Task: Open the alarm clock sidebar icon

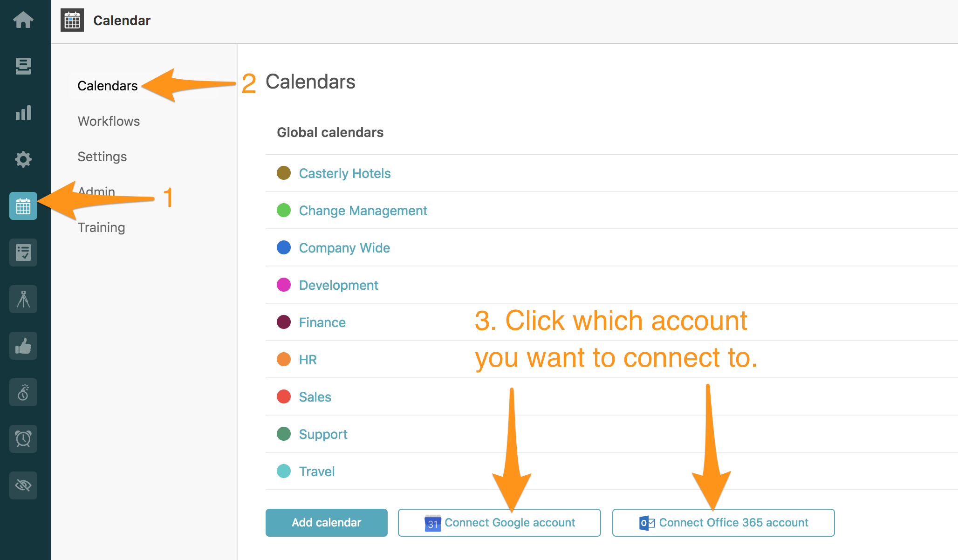Action: [23, 439]
